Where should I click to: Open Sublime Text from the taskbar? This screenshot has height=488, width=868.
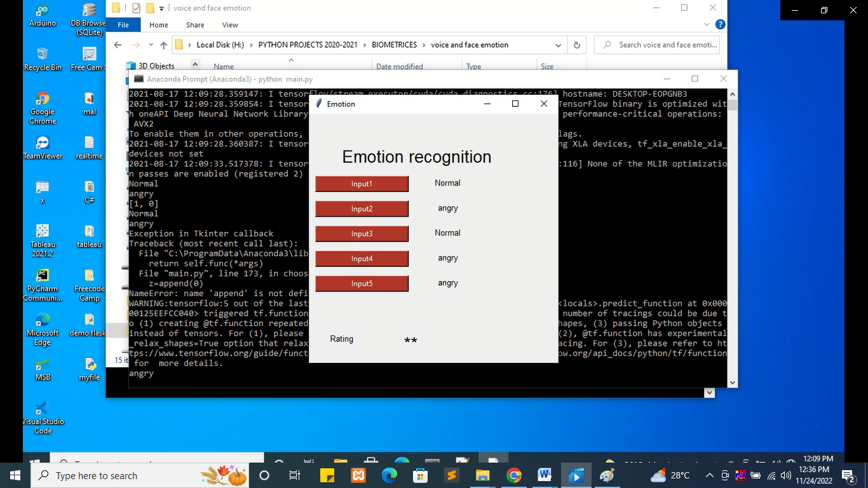[452, 475]
